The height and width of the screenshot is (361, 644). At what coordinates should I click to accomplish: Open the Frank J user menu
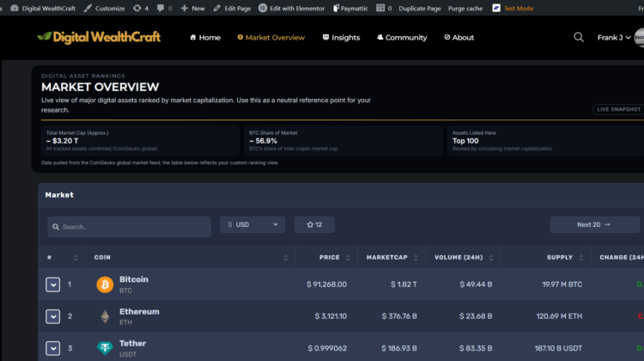coord(613,37)
